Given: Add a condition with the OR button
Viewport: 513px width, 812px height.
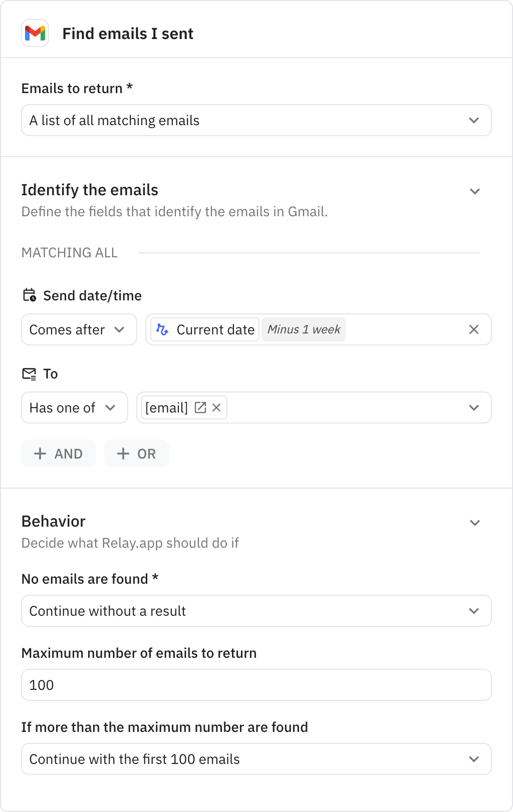Looking at the screenshot, I should pyautogui.click(x=136, y=454).
